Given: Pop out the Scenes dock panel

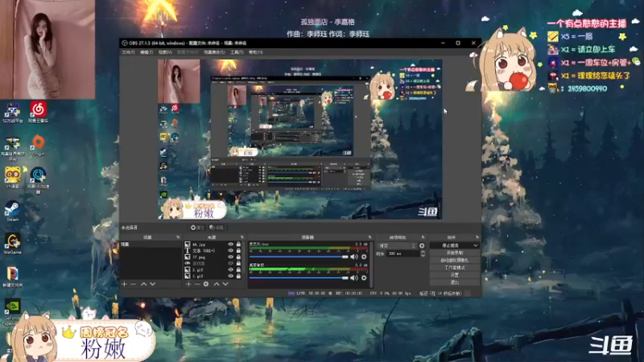Looking at the screenshot, I should pos(178,237).
